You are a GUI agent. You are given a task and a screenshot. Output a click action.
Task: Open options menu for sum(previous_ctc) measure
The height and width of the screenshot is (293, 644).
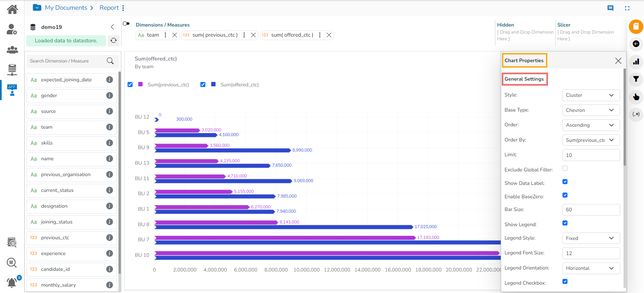[x=244, y=35]
